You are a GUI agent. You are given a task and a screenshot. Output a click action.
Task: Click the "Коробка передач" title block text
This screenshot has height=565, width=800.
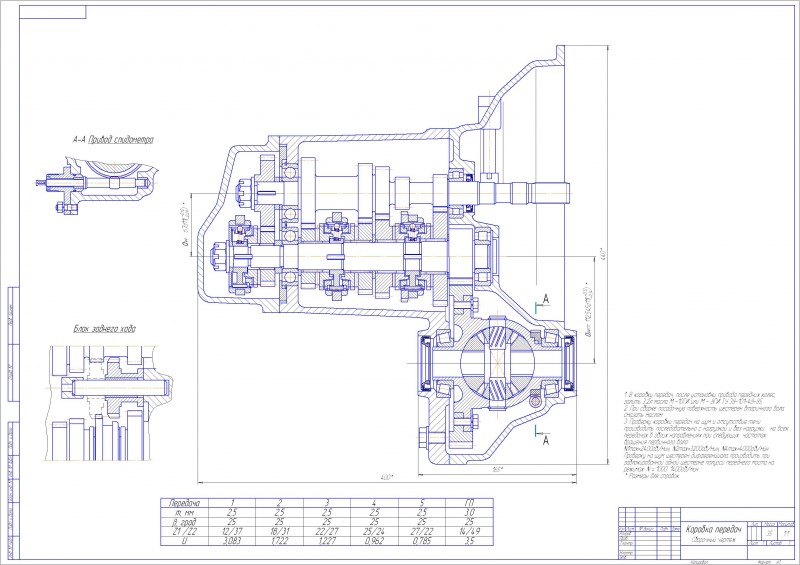(x=712, y=529)
